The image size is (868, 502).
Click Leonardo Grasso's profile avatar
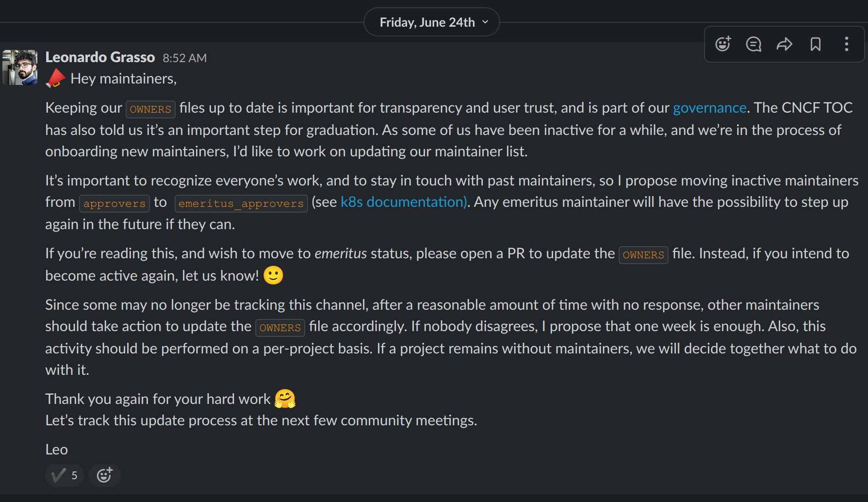tap(19, 67)
